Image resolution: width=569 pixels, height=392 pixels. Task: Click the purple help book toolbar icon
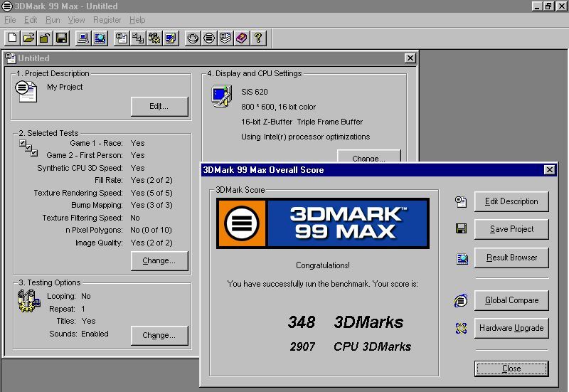pos(242,38)
